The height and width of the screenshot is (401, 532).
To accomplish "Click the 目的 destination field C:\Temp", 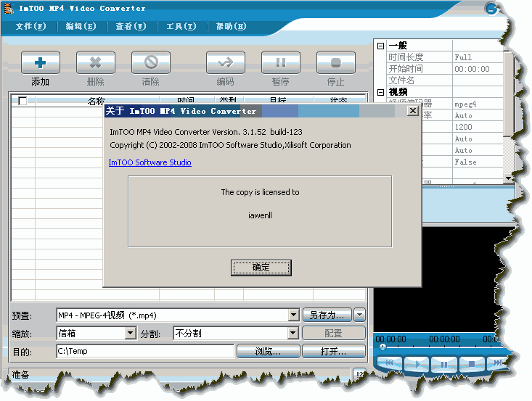I will 145,351.
